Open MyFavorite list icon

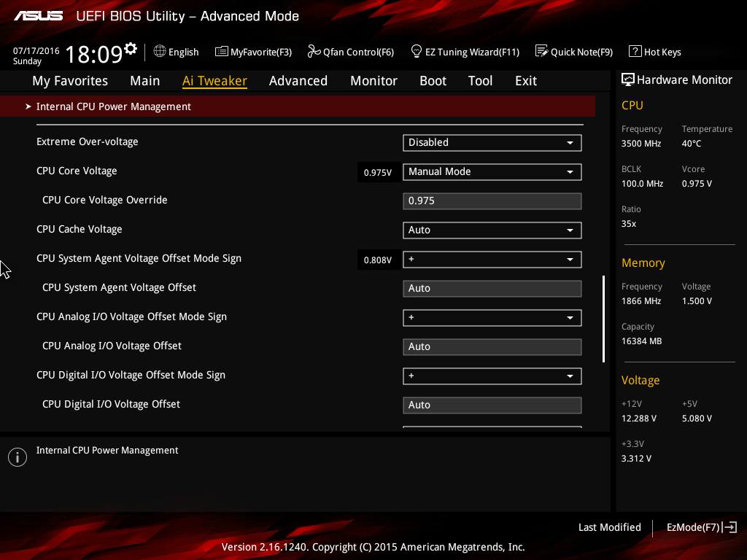point(222,52)
